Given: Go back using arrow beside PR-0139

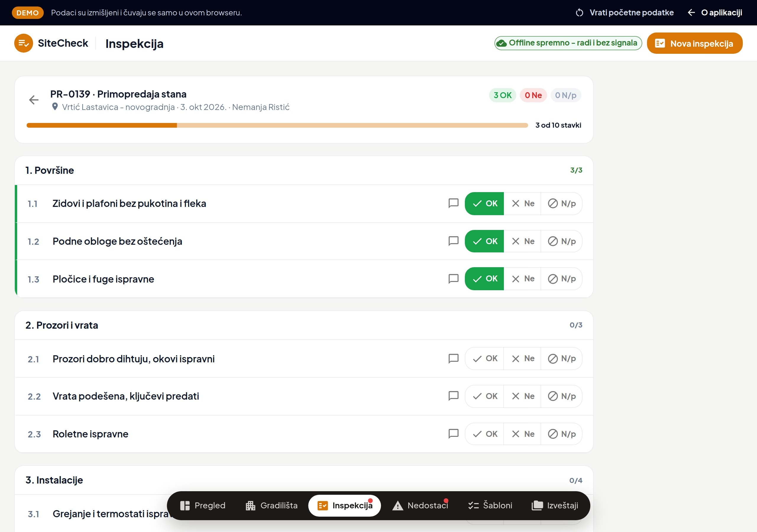Looking at the screenshot, I should [x=34, y=100].
